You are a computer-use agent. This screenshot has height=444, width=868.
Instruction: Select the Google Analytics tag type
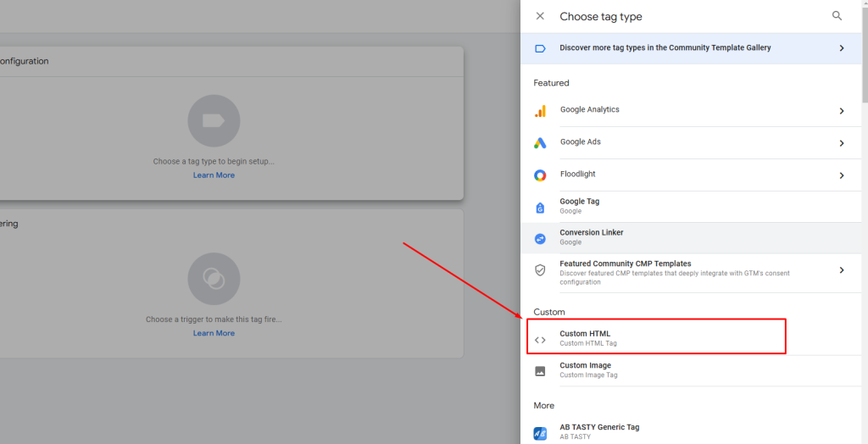(x=691, y=111)
